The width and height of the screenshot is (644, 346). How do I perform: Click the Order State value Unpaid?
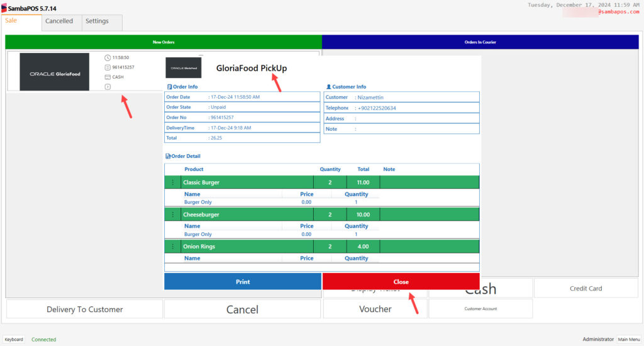(x=218, y=107)
